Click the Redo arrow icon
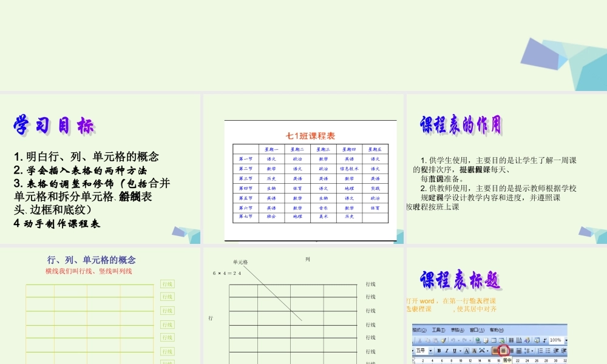 464,340
